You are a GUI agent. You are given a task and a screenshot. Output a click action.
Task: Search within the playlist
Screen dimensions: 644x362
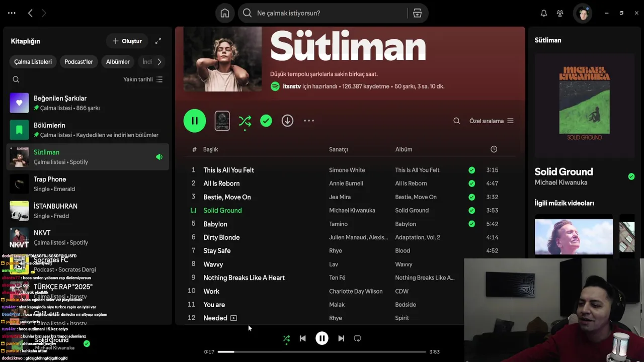[456, 121]
